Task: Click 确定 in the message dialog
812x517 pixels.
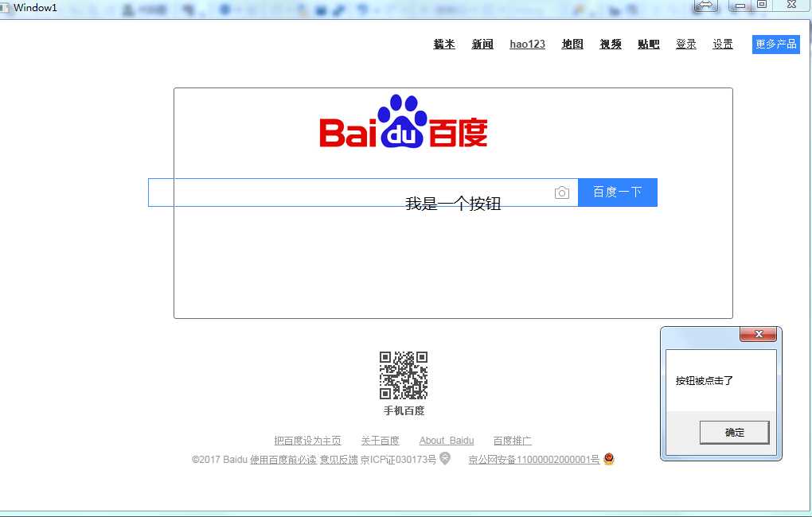Action: pos(734,432)
